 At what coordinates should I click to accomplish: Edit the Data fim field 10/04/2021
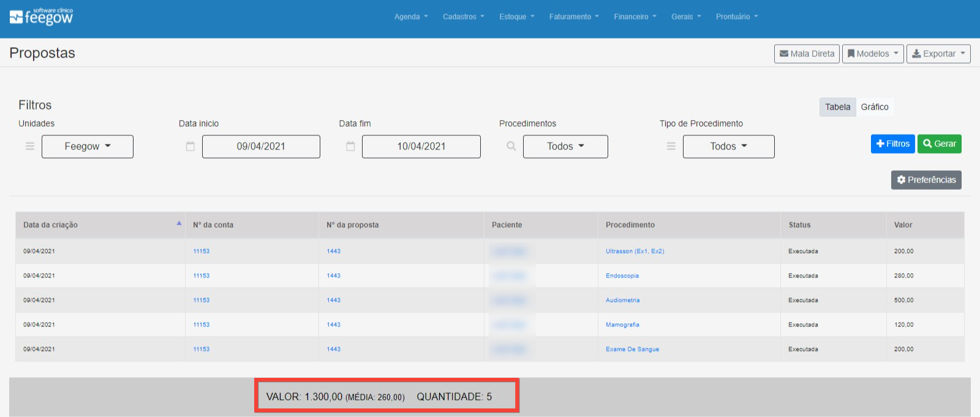(x=421, y=146)
